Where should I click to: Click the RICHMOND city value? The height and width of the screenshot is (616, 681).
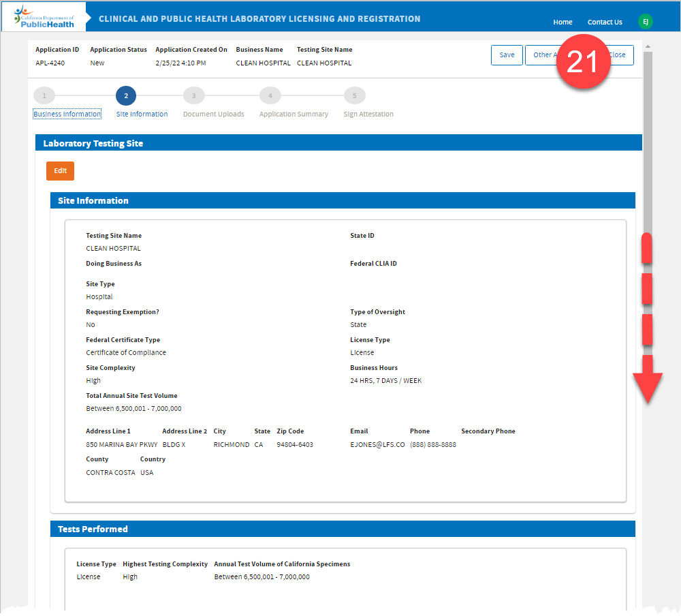(x=232, y=445)
